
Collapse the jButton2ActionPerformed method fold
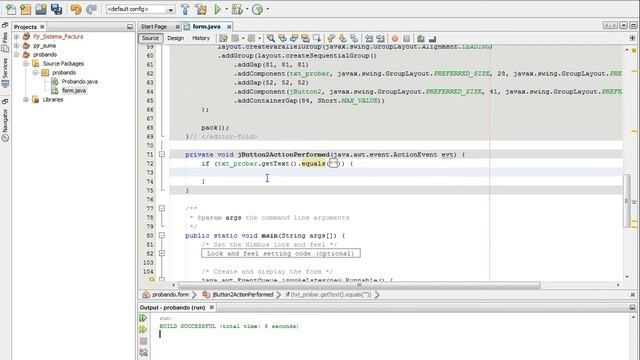point(162,154)
